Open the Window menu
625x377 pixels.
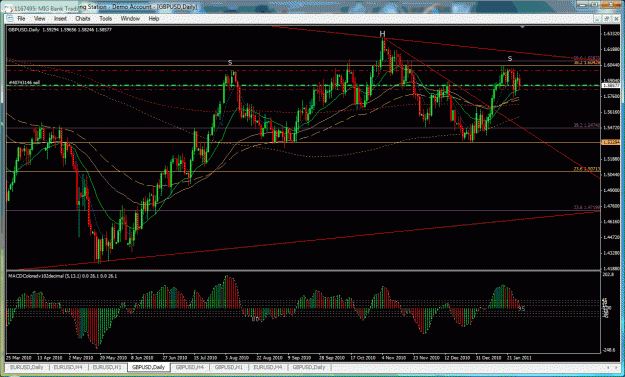[x=130, y=19]
